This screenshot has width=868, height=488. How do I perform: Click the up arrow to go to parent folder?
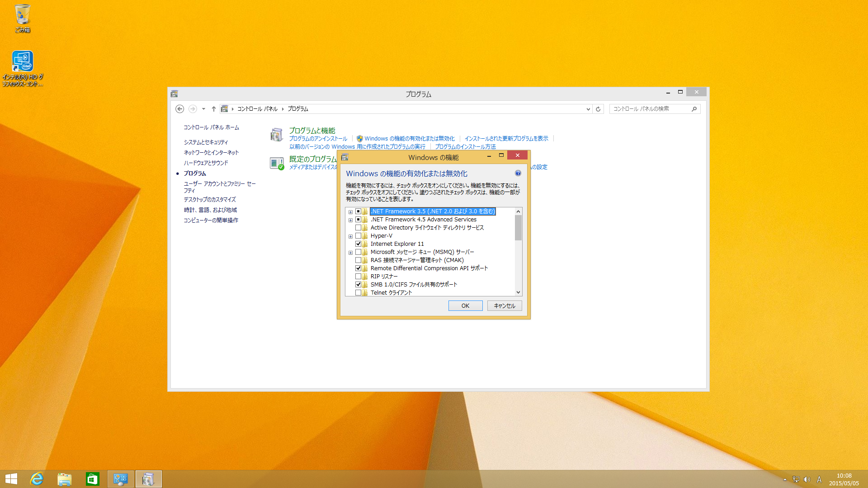pos(213,109)
